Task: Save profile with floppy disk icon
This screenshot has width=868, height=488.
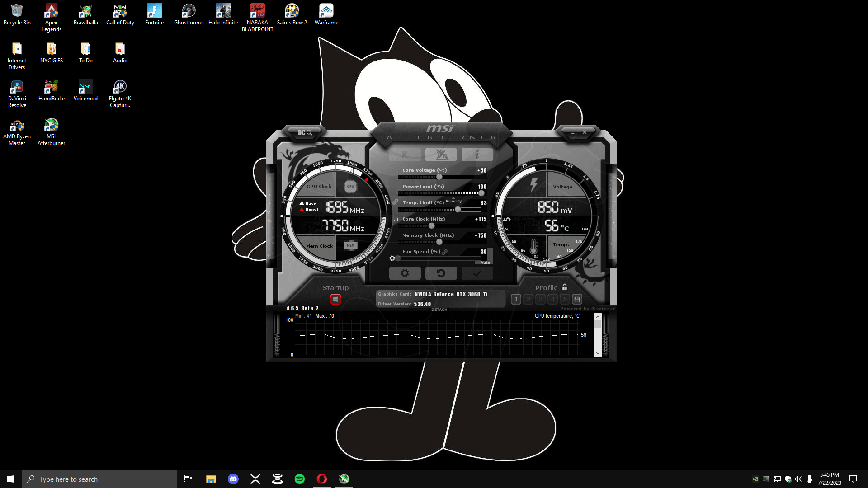Action: click(x=577, y=299)
